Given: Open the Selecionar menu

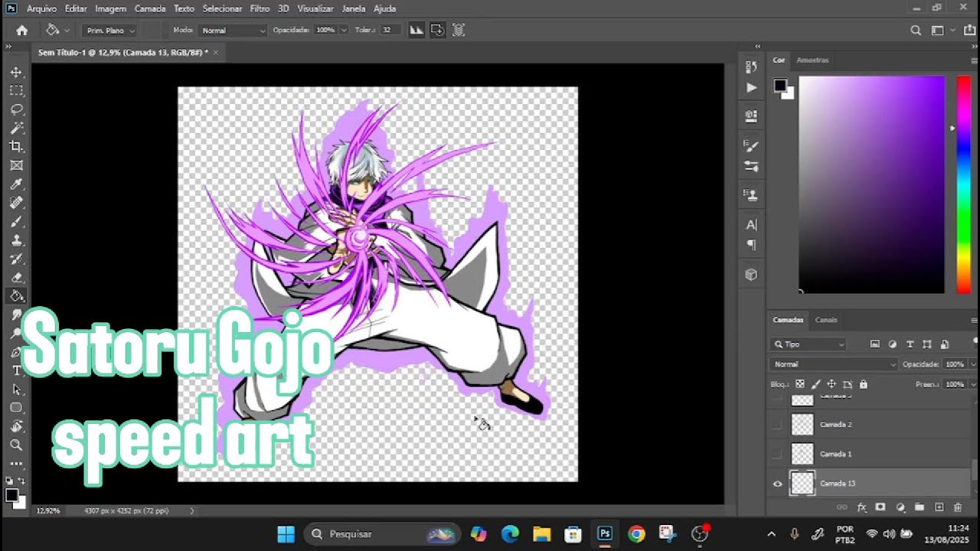Looking at the screenshot, I should [222, 8].
